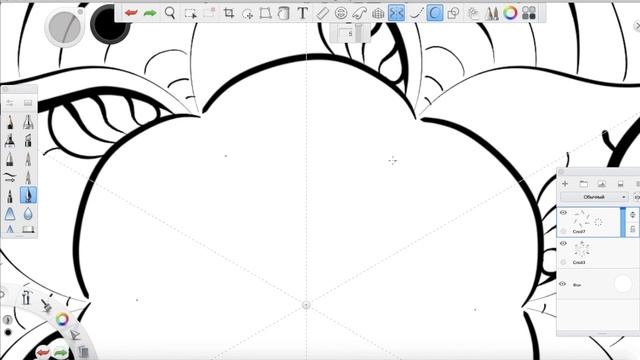The width and height of the screenshot is (640, 360).
Task: Select the highlighted inking pen brush
Action: [28, 195]
